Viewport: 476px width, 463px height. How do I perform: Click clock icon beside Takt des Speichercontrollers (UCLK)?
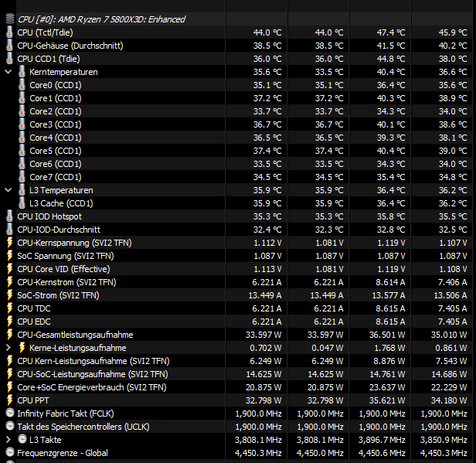click(x=10, y=426)
